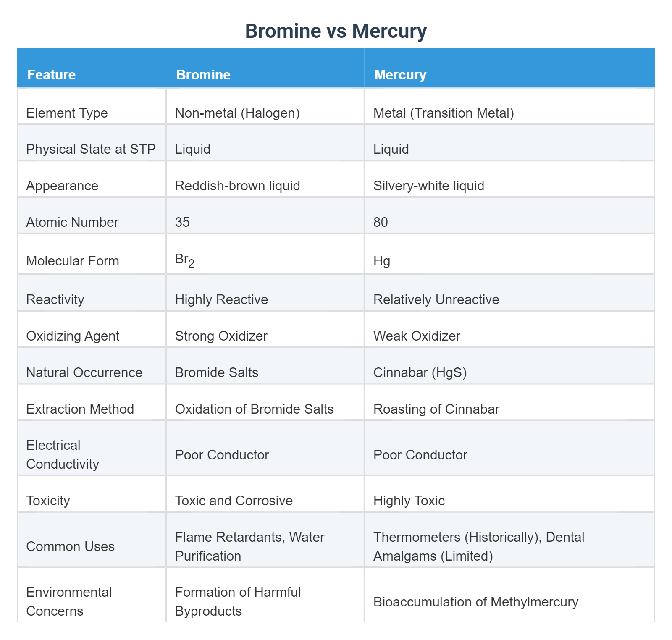
Task: Select the Bromine column header
Action: (x=265, y=68)
